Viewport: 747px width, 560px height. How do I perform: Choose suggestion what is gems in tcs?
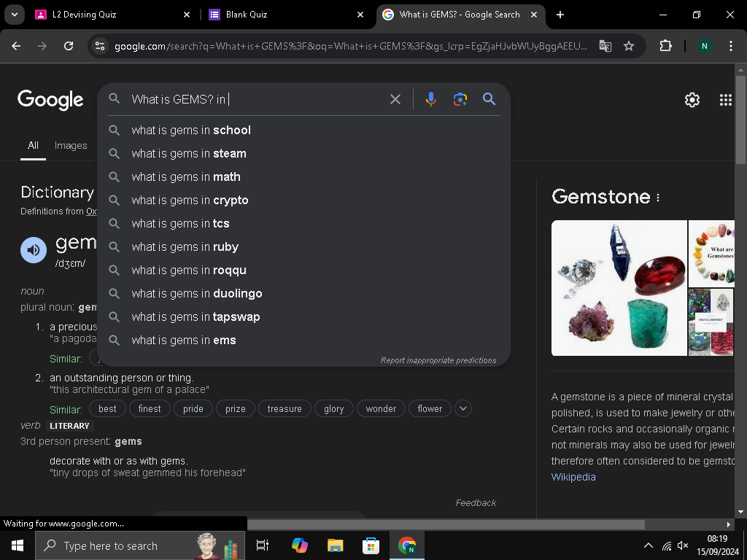point(303,223)
